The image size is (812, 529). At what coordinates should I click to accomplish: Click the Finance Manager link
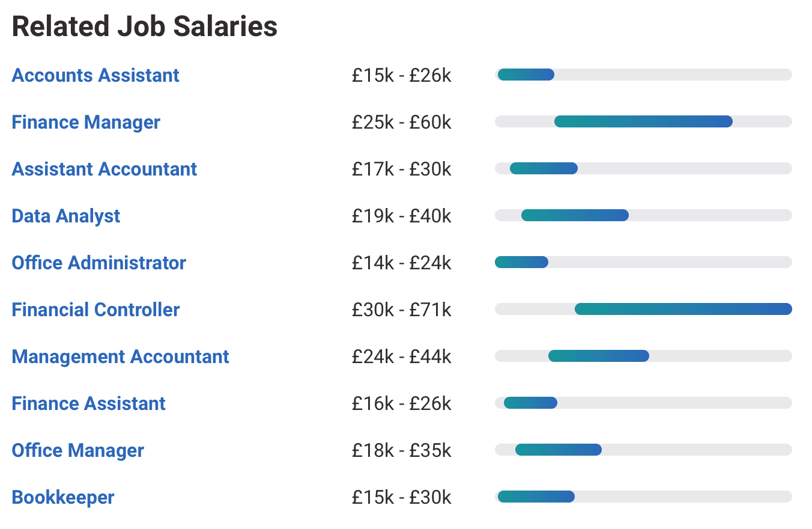[x=86, y=122]
